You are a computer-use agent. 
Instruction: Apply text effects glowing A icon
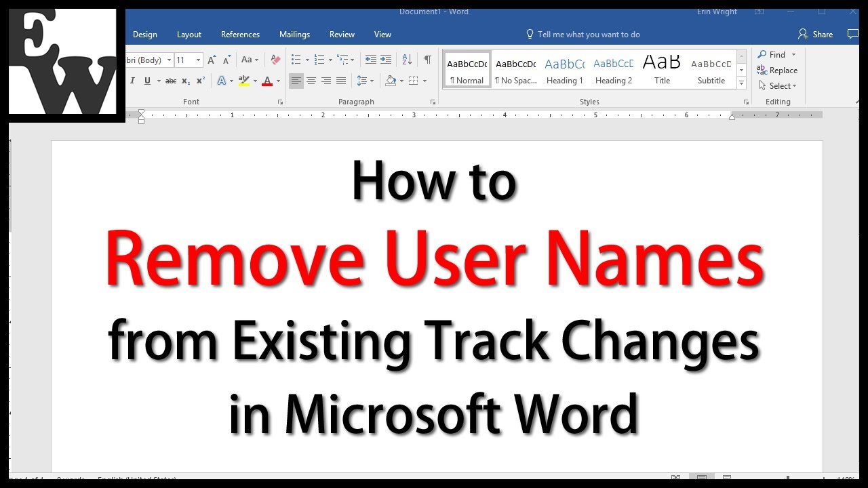point(221,81)
